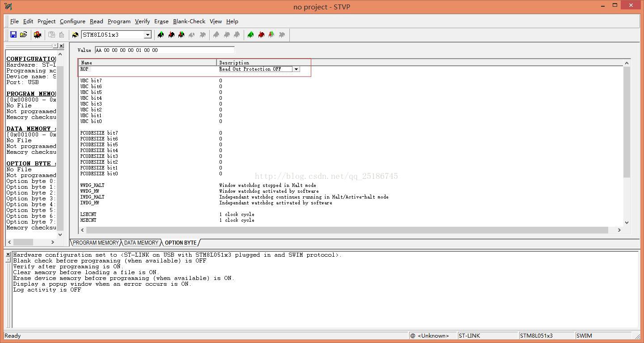Click 'Independant watchdog activated by software' value

(x=275, y=203)
